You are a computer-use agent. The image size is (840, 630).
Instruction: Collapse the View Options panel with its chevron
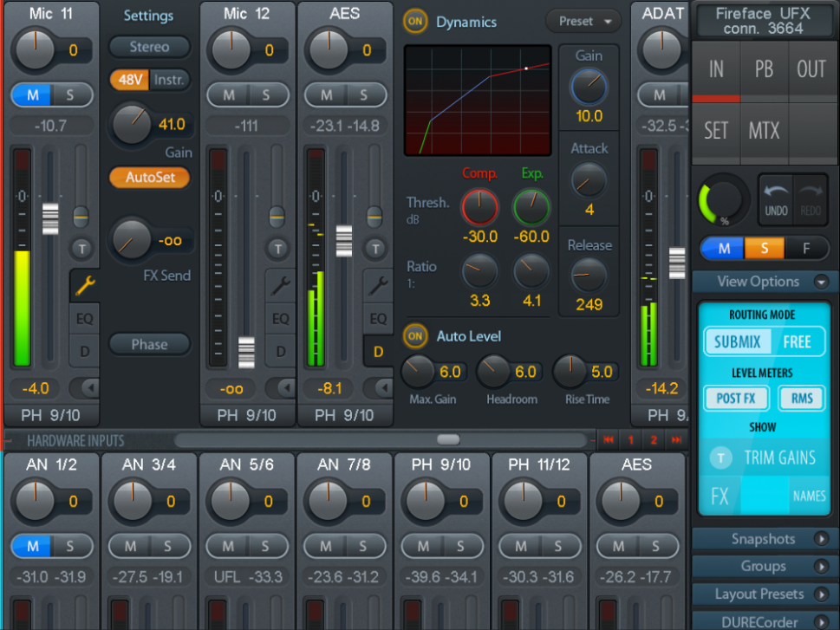[821, 282]
